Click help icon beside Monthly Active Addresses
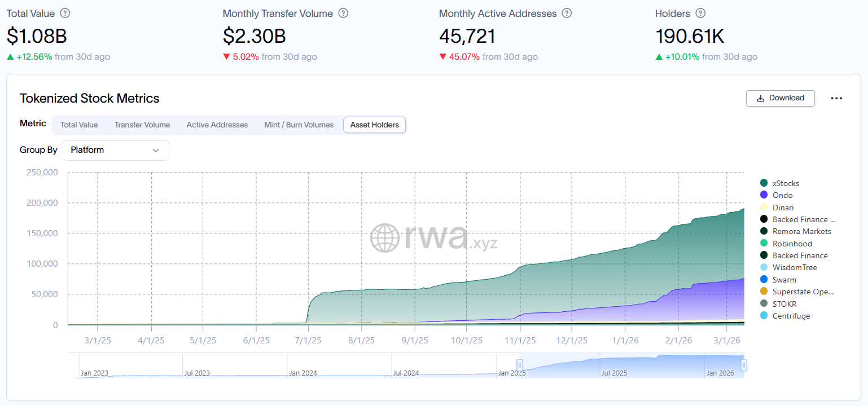The image size is (868, 406). tap(567, 14)
